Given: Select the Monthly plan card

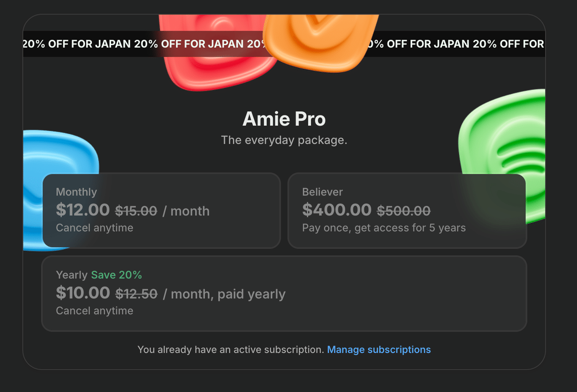Looking at the screenshot, I should 162,211.
